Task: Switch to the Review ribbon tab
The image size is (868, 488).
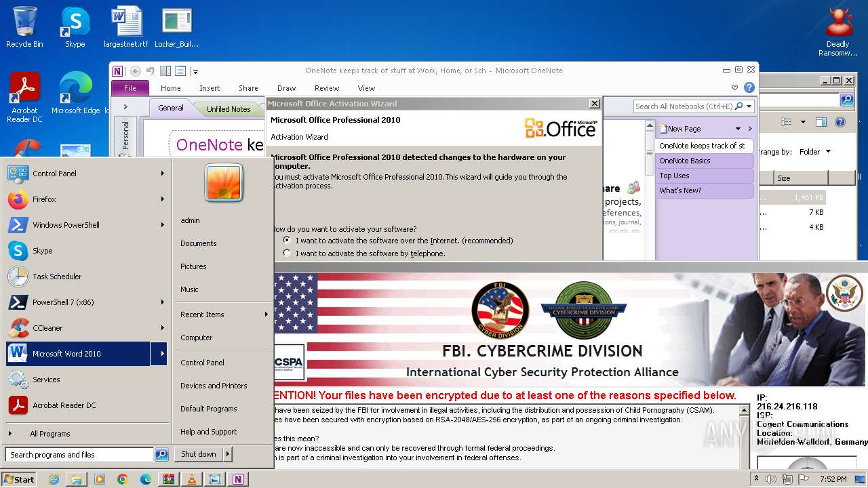Action: [x=327, y=88]
